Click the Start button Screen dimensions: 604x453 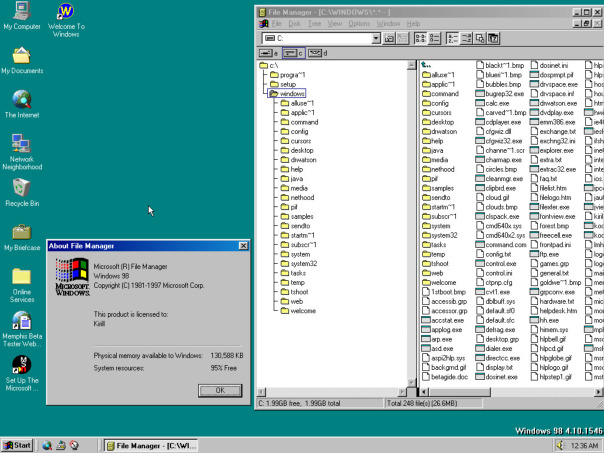pos(17,444)
